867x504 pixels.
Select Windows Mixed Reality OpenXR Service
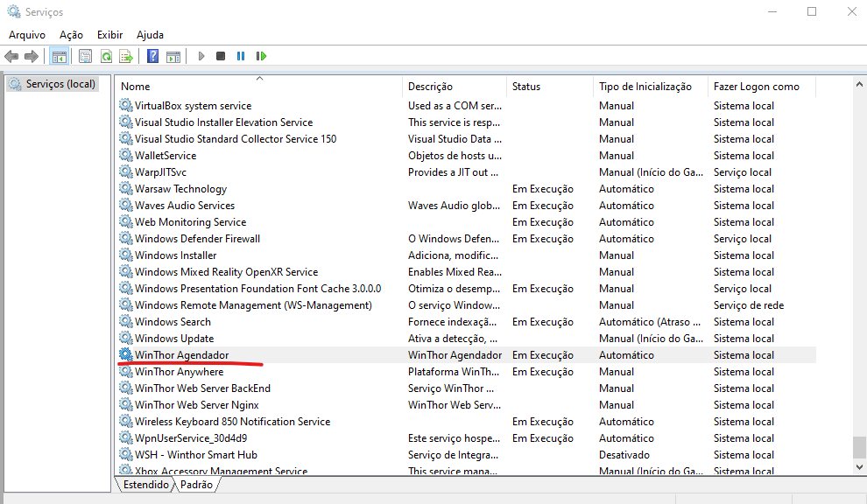[x=226, y=272]
